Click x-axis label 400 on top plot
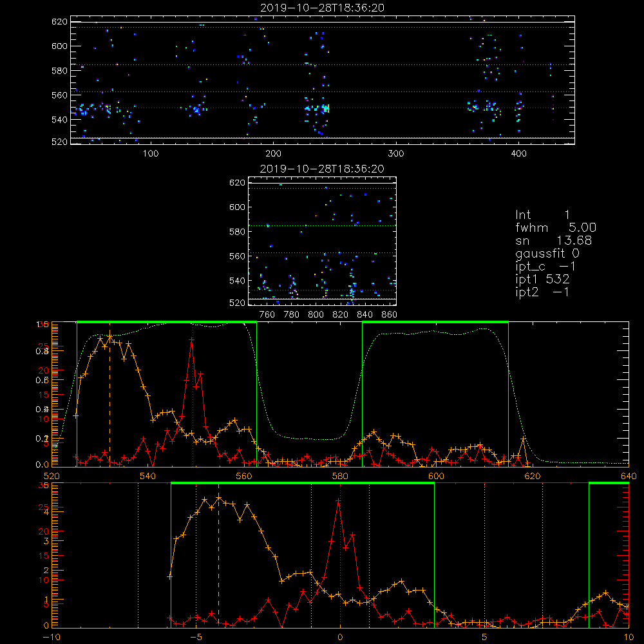The height and width of the screenshot is (644, 644). [518, 154]
